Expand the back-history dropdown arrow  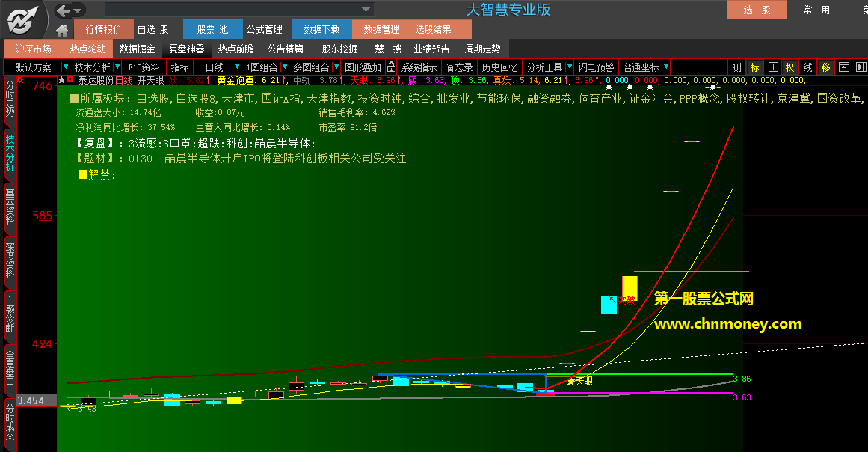(x=78, y=10)
